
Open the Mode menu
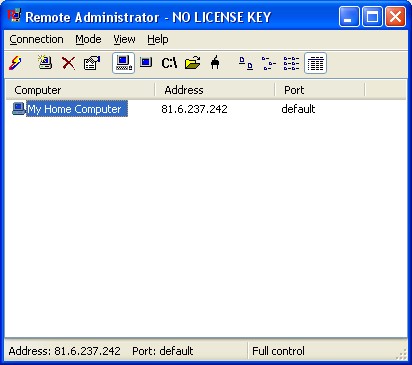coord(88,39)
